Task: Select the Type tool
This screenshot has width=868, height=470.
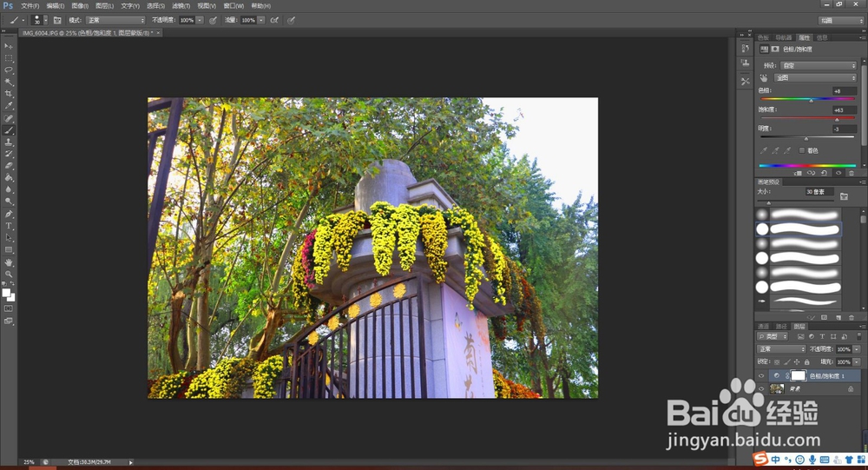Action: [9, 226]
